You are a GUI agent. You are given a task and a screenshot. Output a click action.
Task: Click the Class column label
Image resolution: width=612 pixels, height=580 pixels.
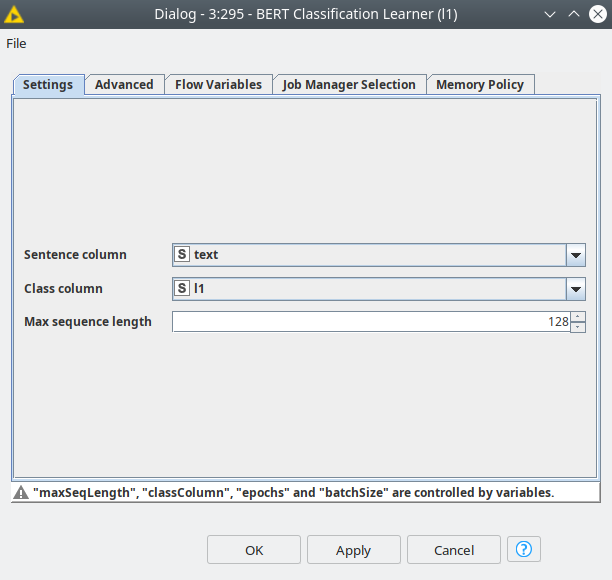pyautogui.click(x=63, y=289)
